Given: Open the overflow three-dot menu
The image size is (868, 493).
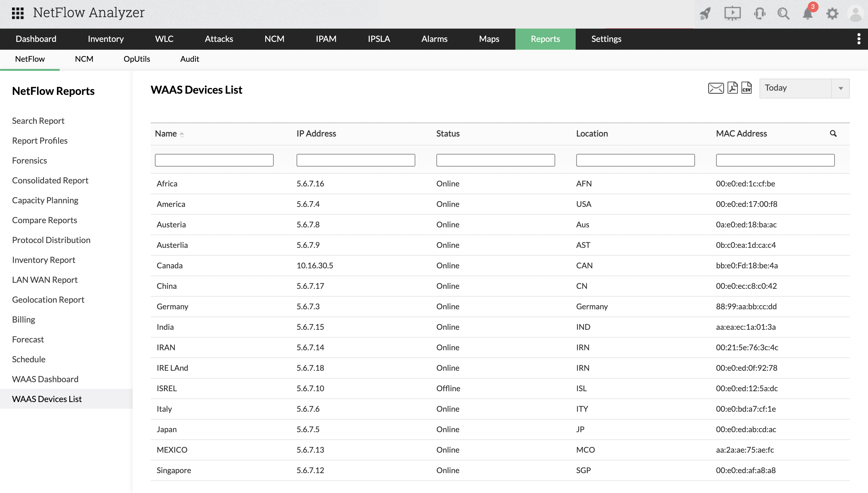Looking at the screenshot, I should [x=859, y=39].
